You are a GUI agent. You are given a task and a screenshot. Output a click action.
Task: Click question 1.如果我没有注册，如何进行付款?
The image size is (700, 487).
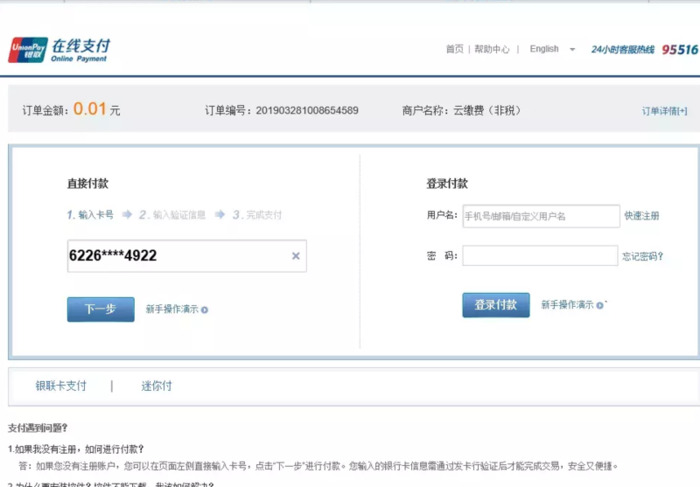76,449
